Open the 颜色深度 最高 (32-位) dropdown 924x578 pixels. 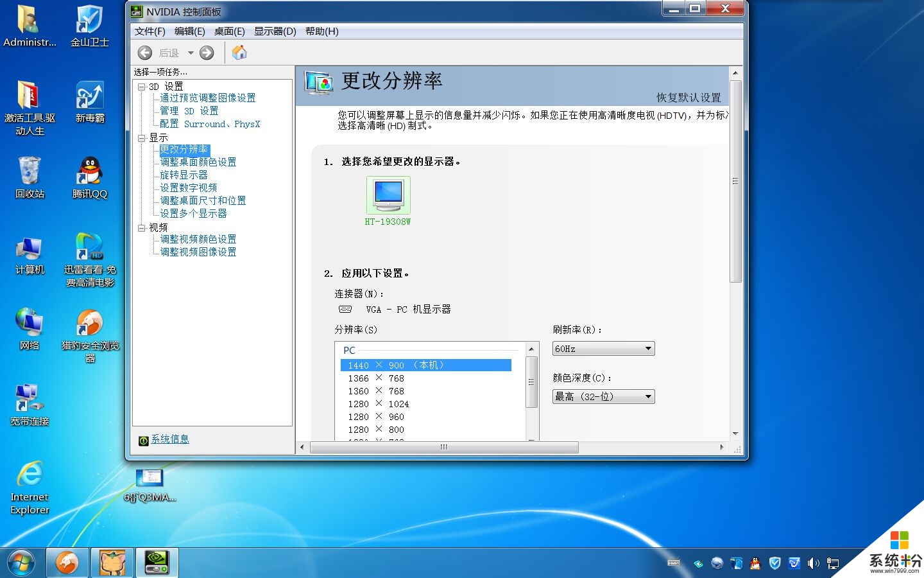[x=603, y=397]
